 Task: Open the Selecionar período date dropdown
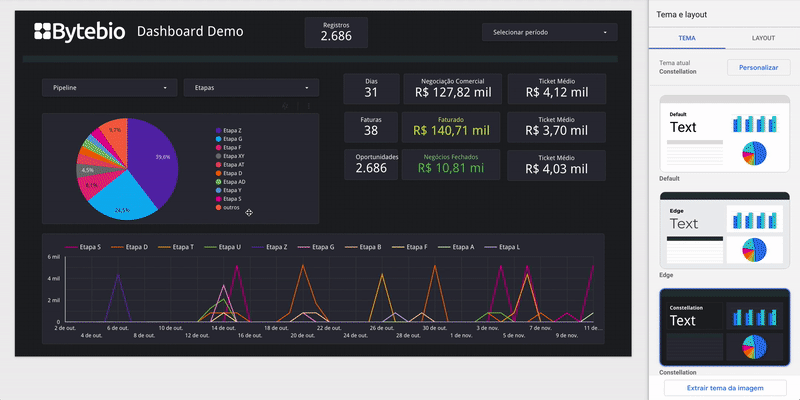coord(549,32)
